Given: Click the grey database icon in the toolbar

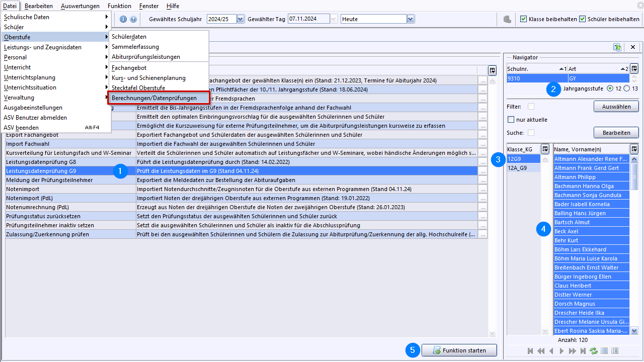Looking at the screenshot, I should (x=507, y=19).
